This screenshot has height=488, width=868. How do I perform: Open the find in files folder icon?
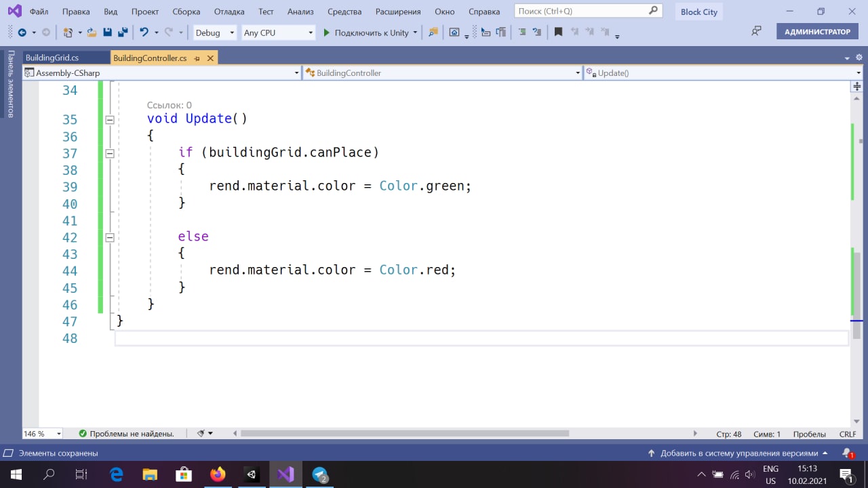coord(433,33)
